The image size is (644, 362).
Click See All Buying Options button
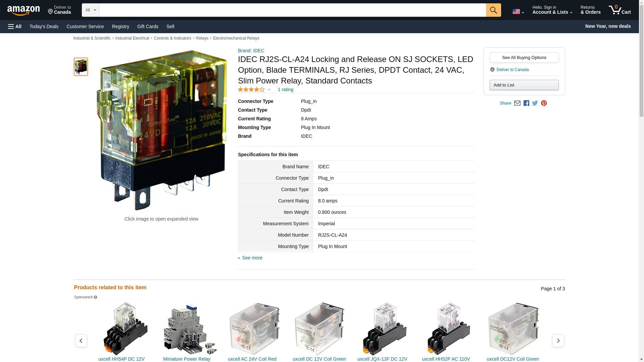coord(524,57)
